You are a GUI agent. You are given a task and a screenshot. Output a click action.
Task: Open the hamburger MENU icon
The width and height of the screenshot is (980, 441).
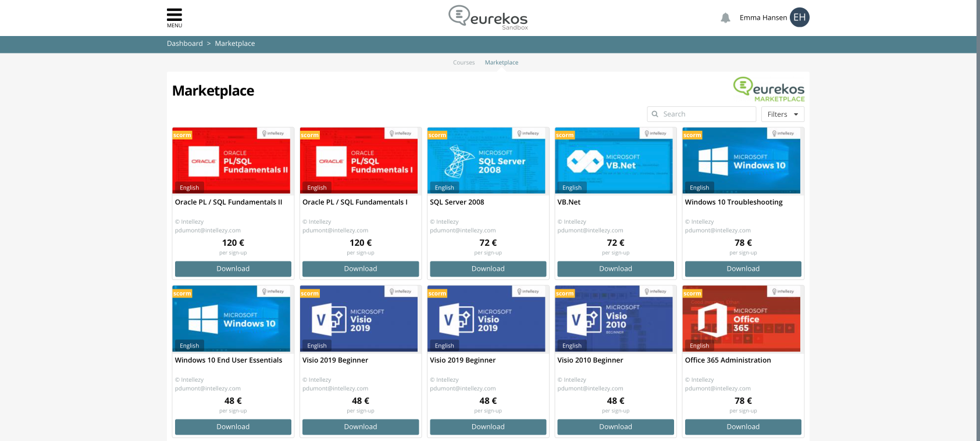click(x=174, y=17)
